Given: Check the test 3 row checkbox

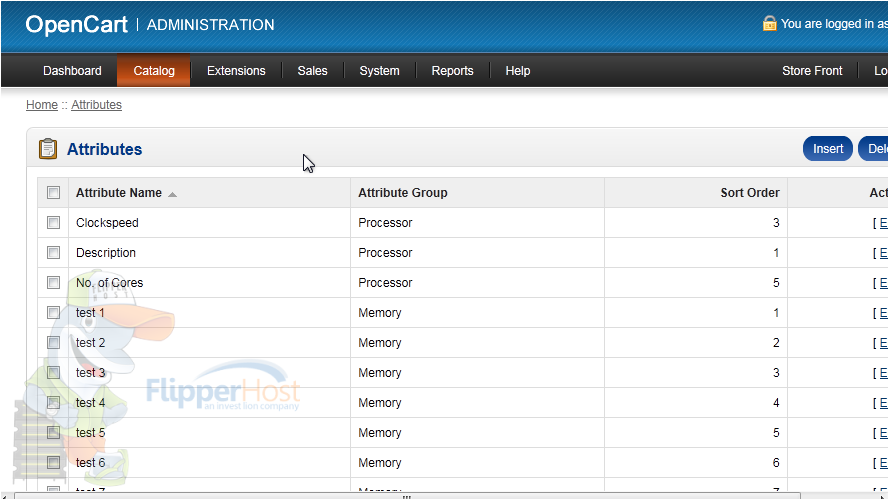Looking at the screenshot, I should 53,373.
